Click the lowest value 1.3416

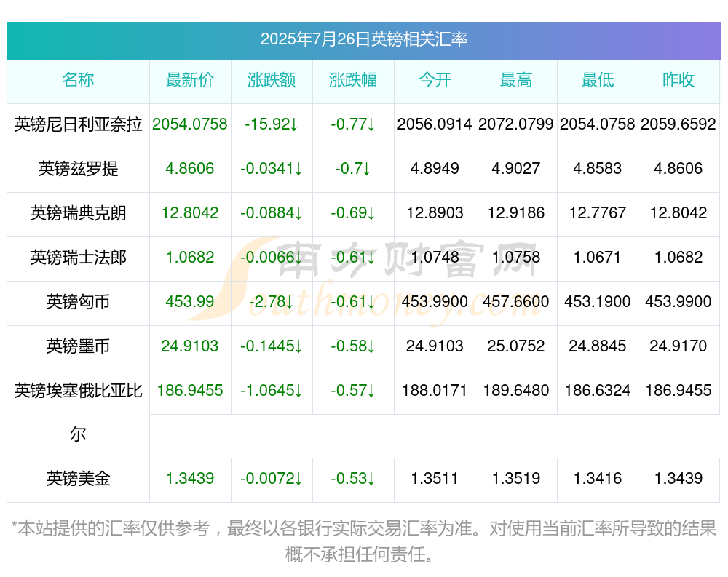598,479
